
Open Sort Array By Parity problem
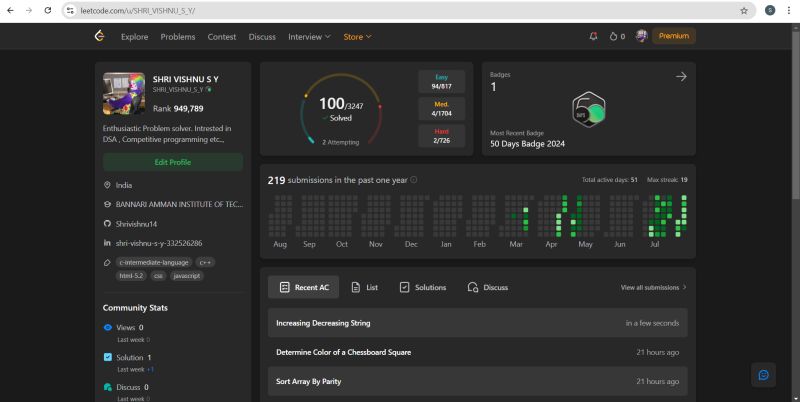pos(478,381)
